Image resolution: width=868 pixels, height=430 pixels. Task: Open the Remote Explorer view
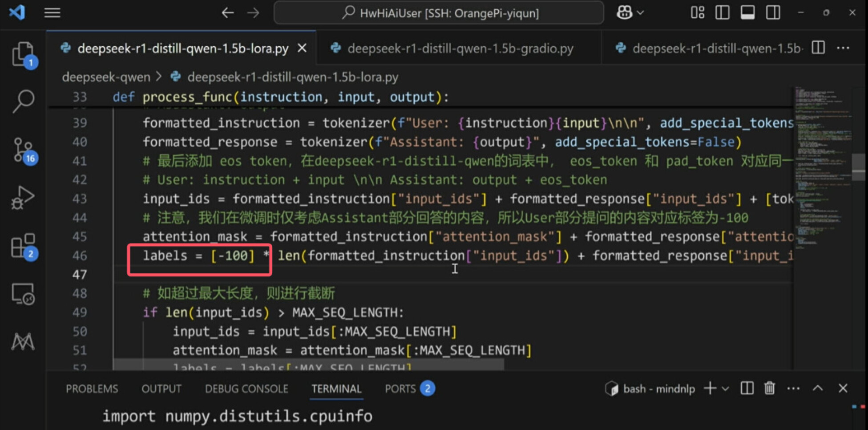(23, 294)
